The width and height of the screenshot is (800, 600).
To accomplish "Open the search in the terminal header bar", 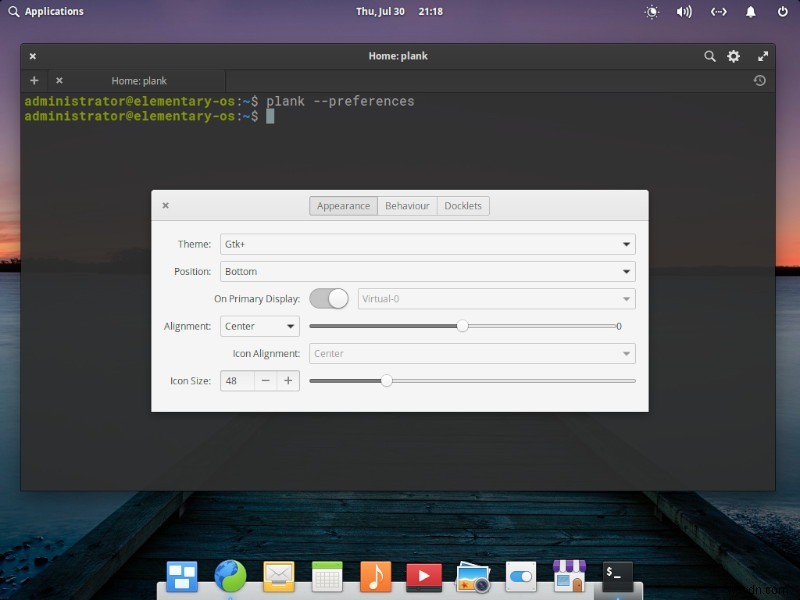I will tap(710, 56).
